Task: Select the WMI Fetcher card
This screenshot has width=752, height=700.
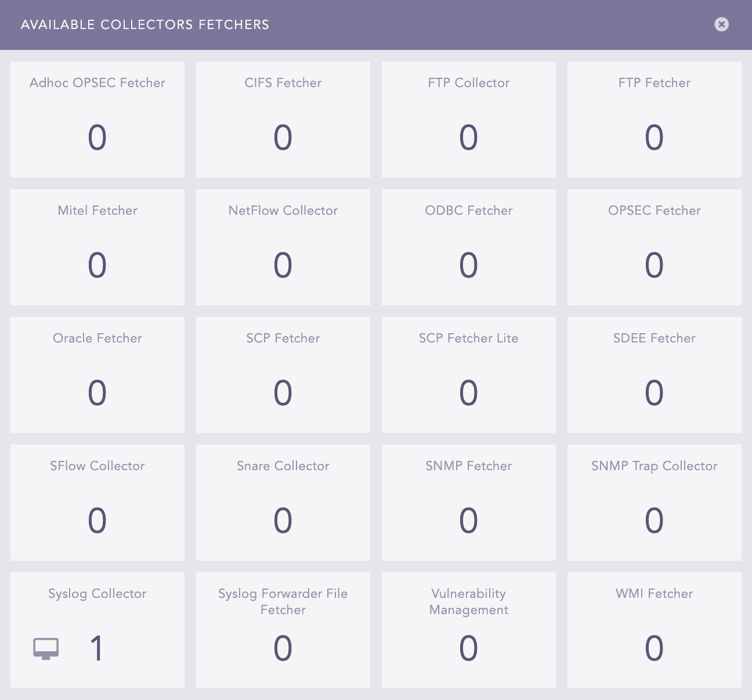Action: point(655,630)
